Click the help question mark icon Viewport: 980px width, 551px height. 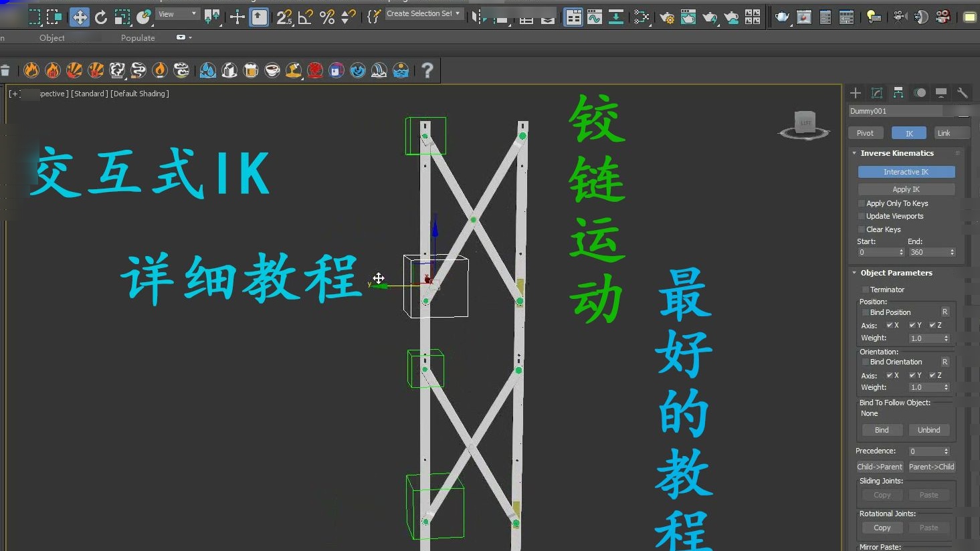pyautogui.click(x=427, y=70)
